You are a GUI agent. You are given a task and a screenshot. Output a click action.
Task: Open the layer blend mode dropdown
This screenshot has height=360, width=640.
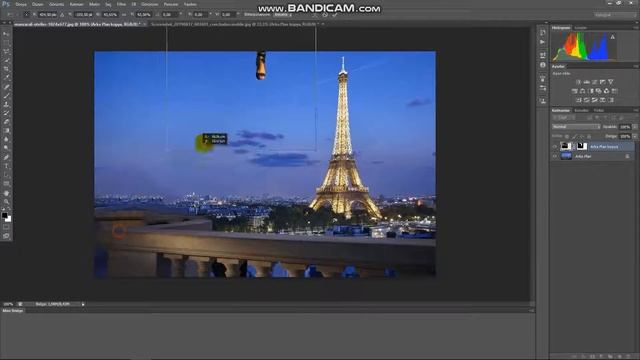coord(576,127)
